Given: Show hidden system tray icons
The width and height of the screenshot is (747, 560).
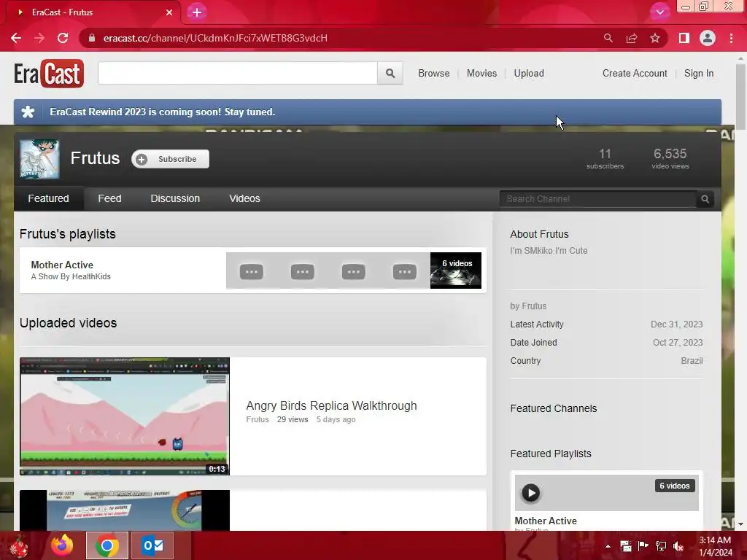Looking at the screenshot, I should [608, 546].
